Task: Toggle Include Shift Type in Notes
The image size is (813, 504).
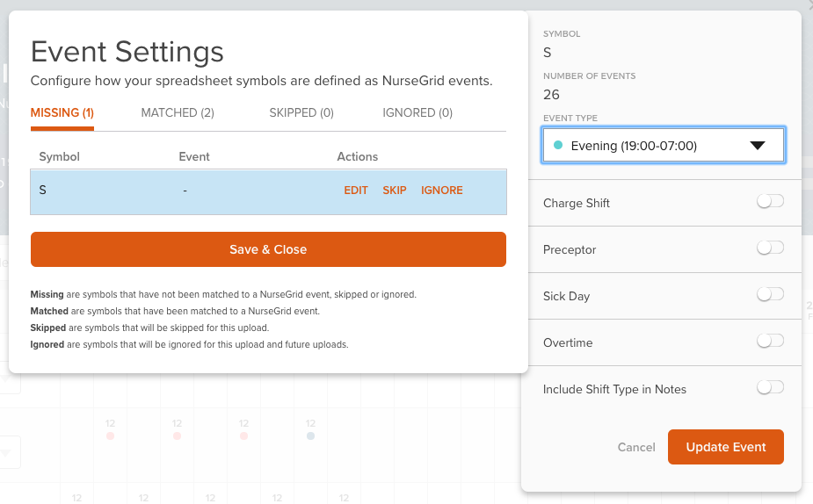Action: click(x=770, y=387)
